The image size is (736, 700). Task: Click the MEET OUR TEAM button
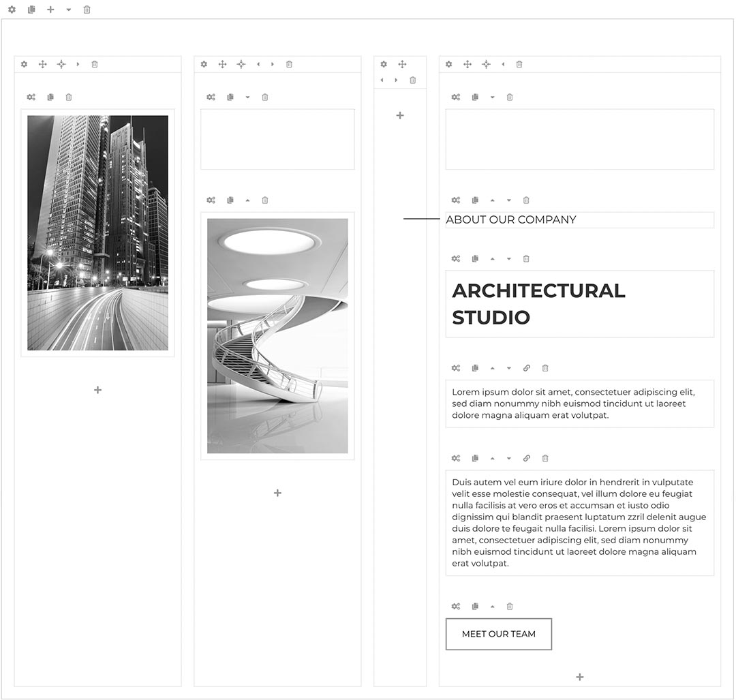coord(498,634)
